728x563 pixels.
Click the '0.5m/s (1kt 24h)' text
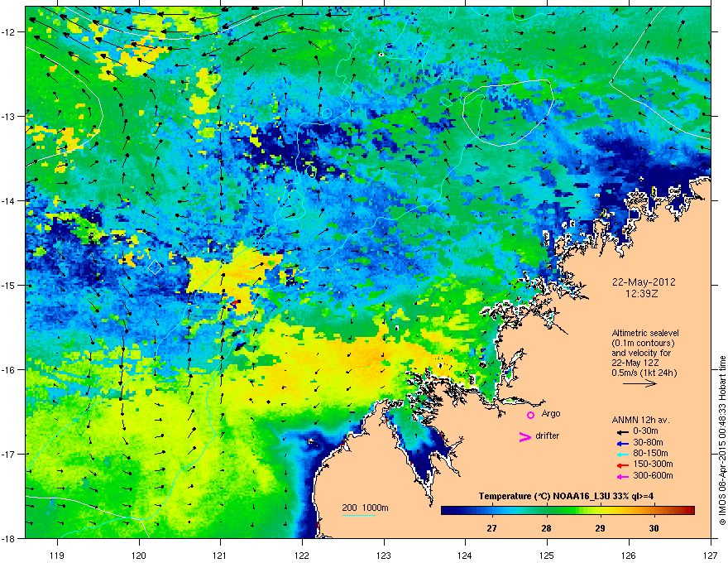pos(644,373)
